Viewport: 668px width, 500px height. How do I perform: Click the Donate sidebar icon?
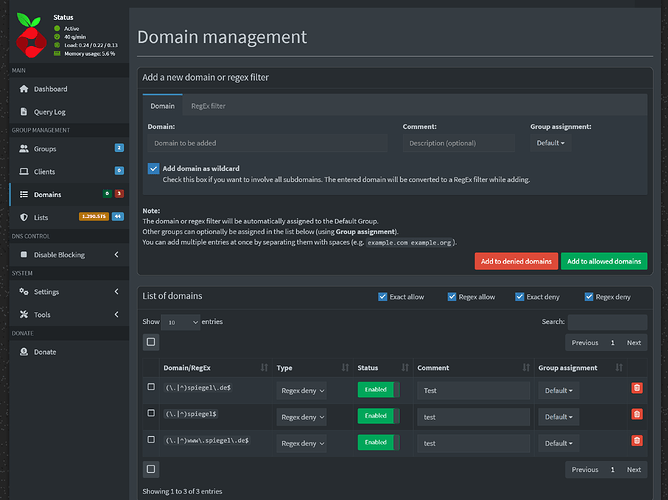click(25, 351)
